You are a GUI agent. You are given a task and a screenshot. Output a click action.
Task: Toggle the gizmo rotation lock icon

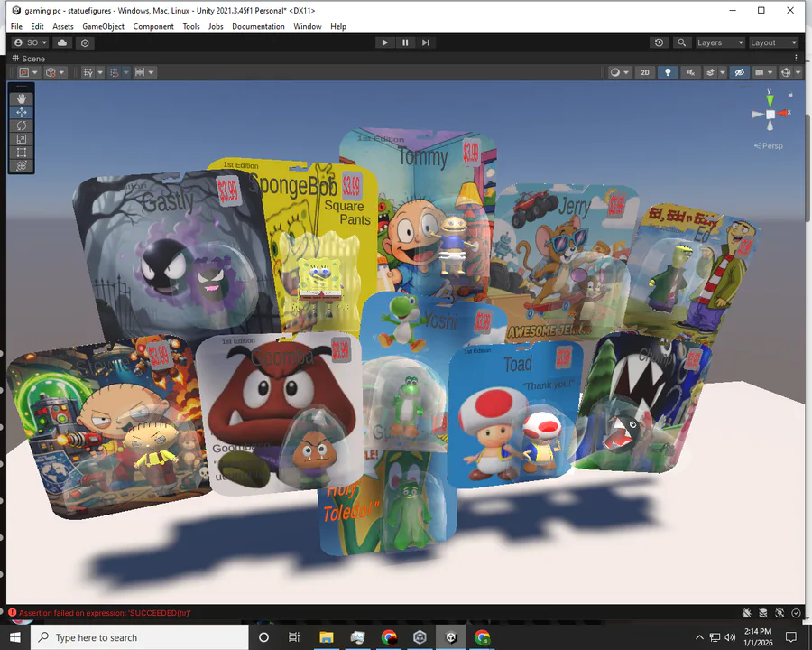(790, 94)
